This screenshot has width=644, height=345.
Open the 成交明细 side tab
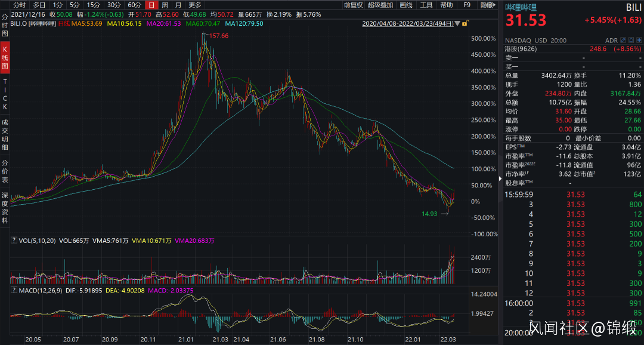(5, 135)
